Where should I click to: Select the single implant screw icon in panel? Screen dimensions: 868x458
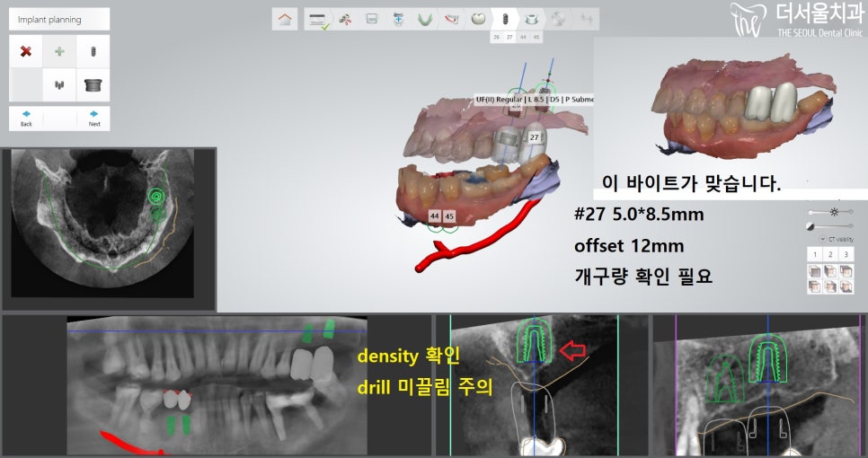point(93,51)
